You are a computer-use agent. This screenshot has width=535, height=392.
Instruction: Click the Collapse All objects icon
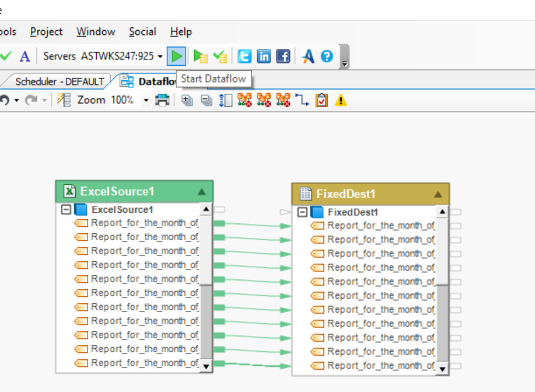coord(207,100)
